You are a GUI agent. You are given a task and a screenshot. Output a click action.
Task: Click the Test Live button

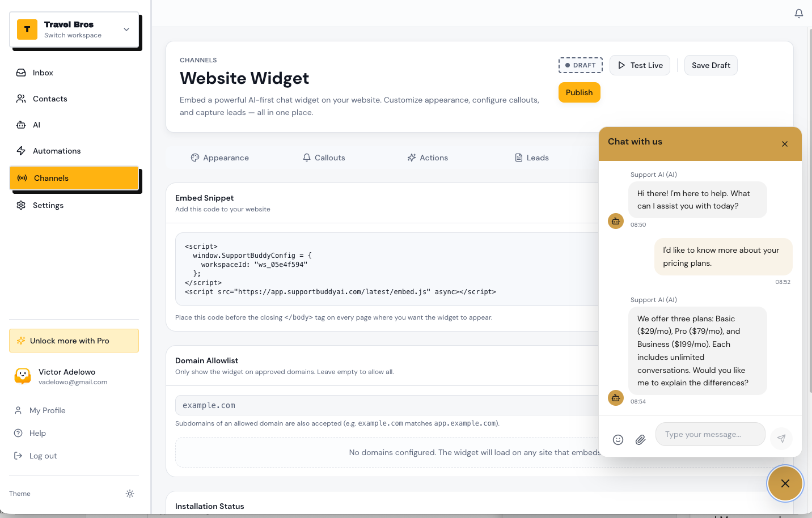click(640, 65)
